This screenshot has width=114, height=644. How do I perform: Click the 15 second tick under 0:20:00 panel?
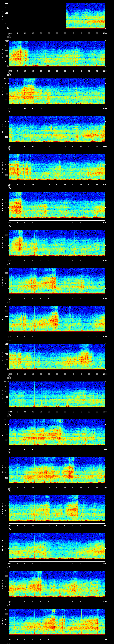click(x=33, y=450)
